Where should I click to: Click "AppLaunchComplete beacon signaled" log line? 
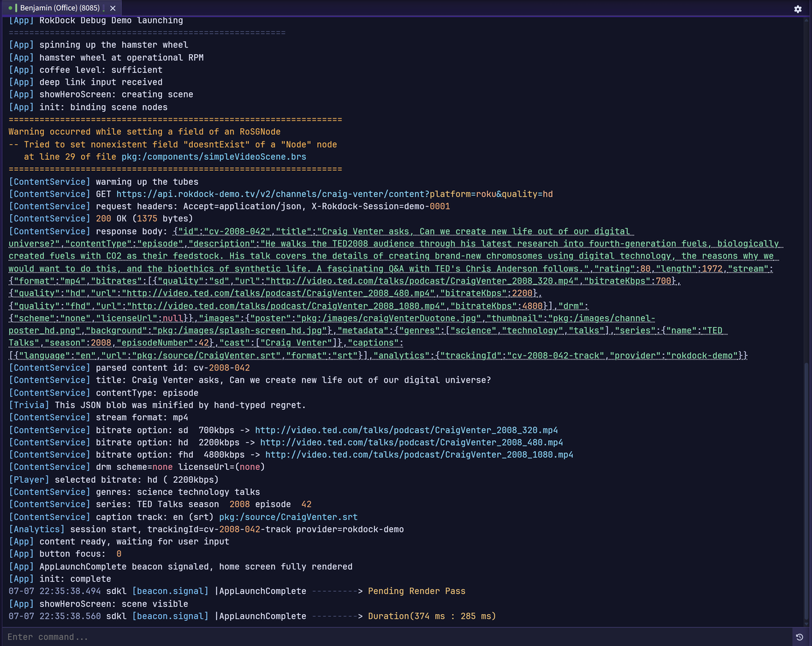pyautogui.click(x=181, y=567)
